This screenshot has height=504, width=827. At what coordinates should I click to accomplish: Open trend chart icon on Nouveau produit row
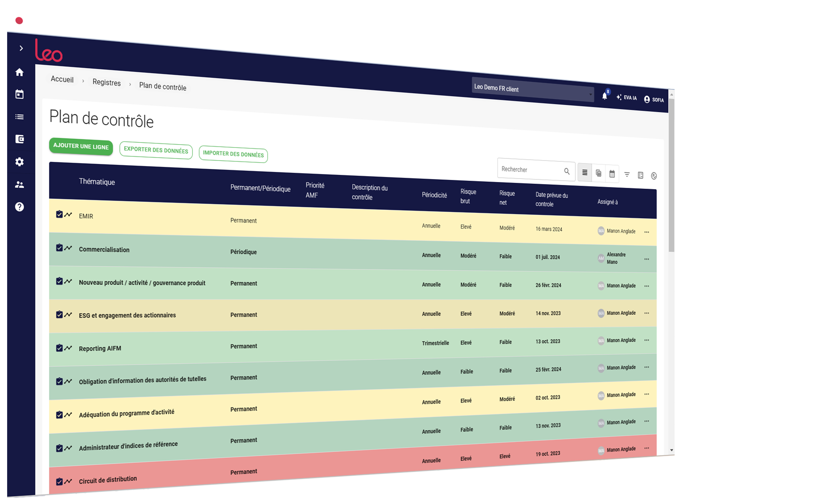(x=68, y=281)
